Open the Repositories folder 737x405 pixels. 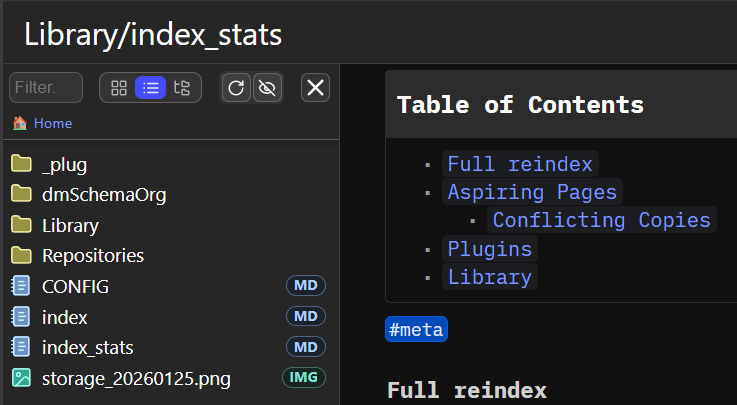(93, 256)
